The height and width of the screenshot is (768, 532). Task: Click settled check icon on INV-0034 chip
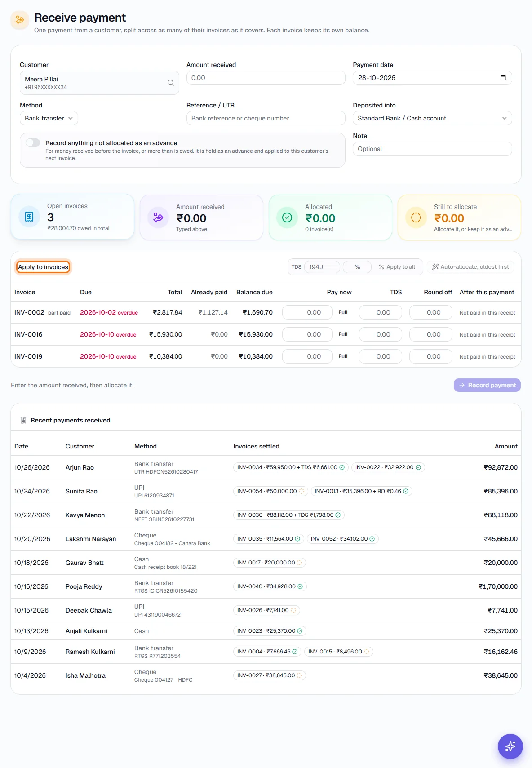pyautogui.click(x=342, y=467)
